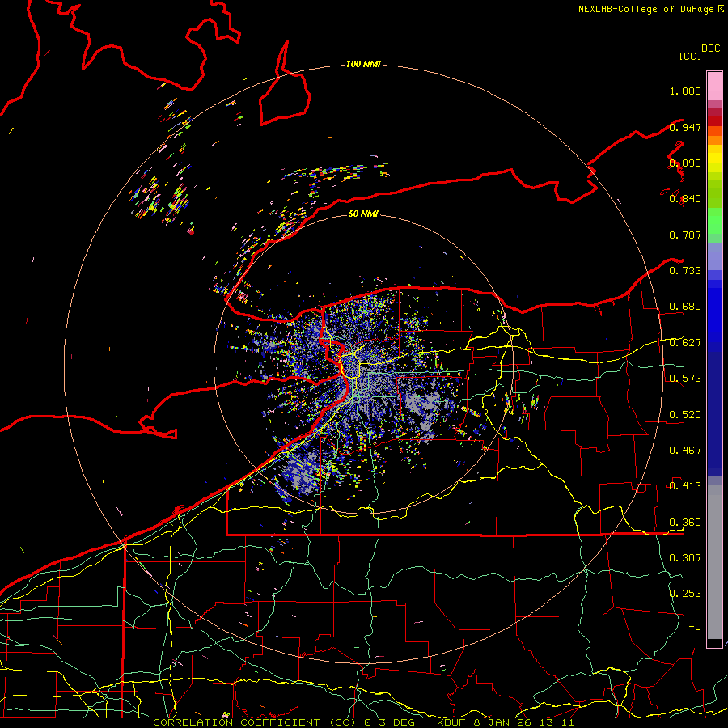Click the TH threshold legend label
The width and height of the screenshot is (728, 728).
click(695, 630)
